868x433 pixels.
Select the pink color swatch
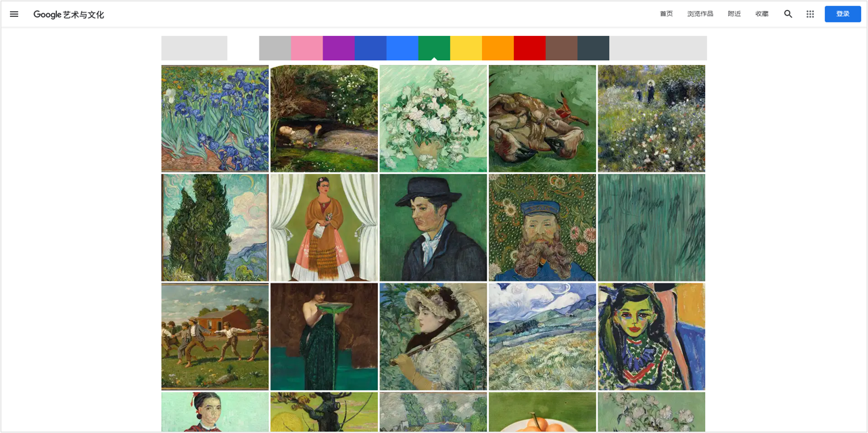click(307, 48)
